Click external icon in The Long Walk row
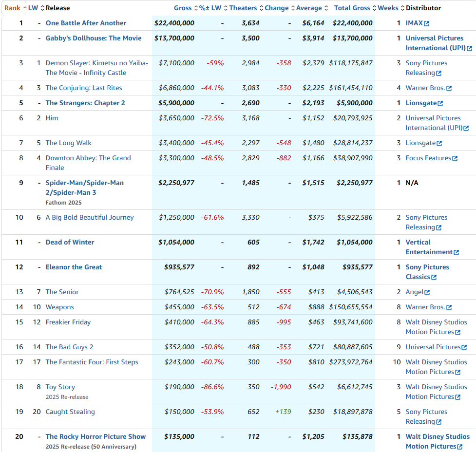 click(x=439, y=144)
